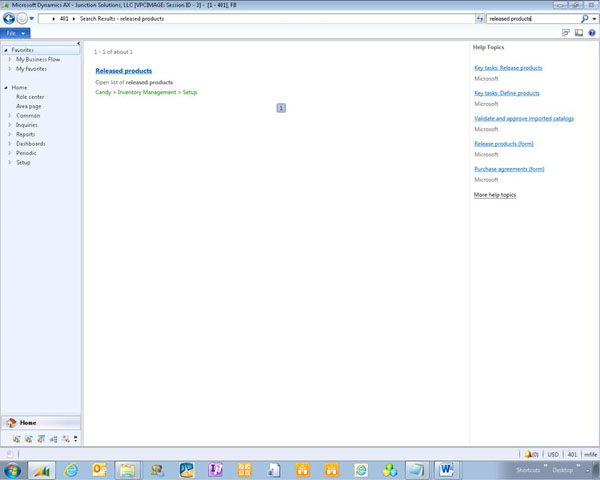
Task: Open Release products (form) help topic
Action: point(504,144)
